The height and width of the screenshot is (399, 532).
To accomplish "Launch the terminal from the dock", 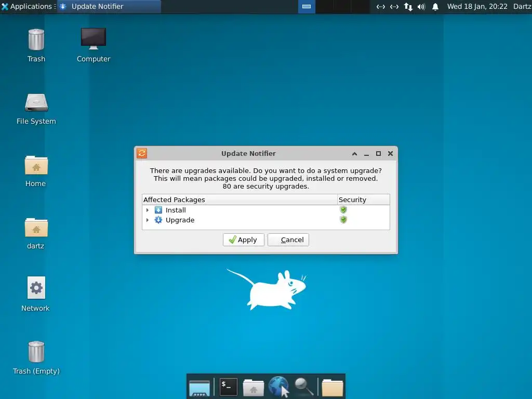I will [x=229, y=387].
